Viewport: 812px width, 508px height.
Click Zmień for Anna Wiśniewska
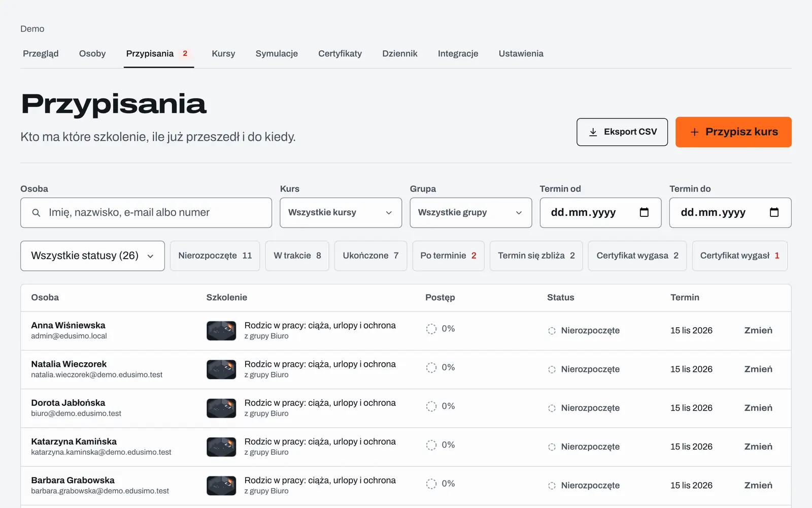coord(758,331)
